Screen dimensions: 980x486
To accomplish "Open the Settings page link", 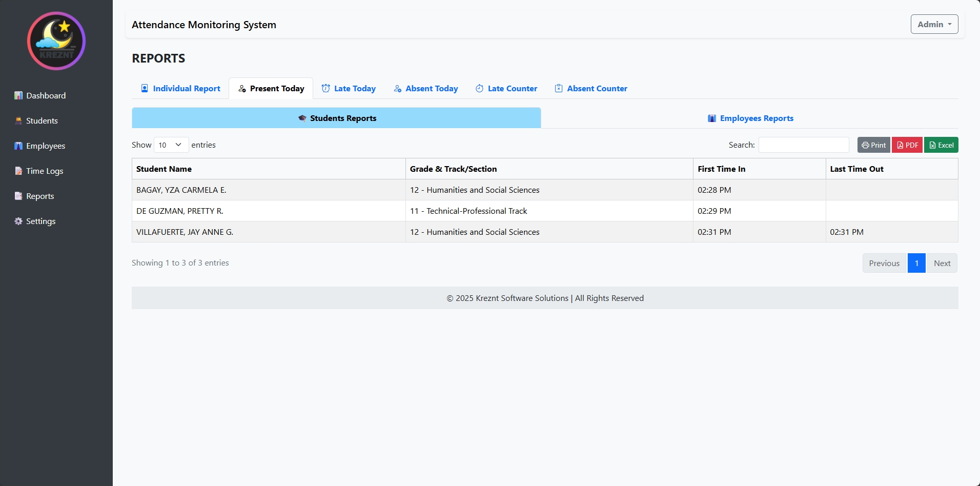I will 40,221.
